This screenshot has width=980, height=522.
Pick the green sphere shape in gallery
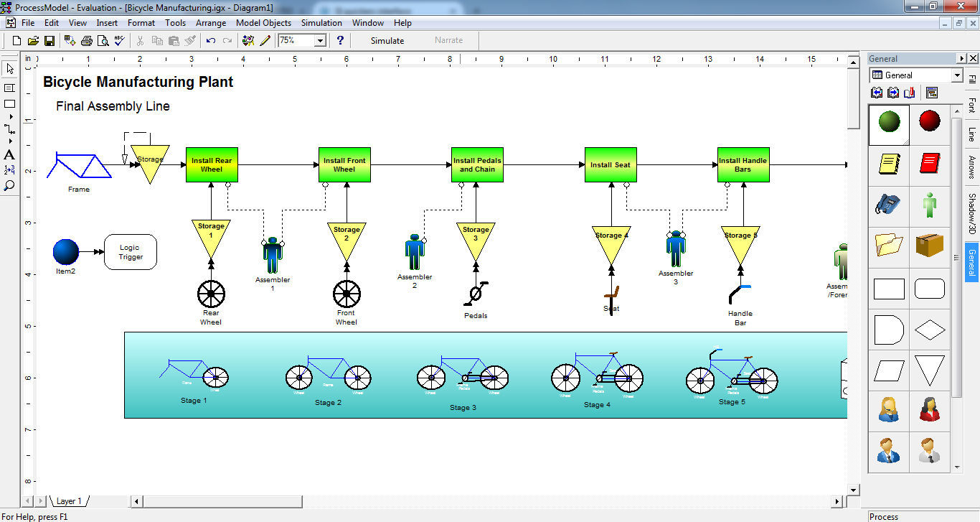pos(889,121)
